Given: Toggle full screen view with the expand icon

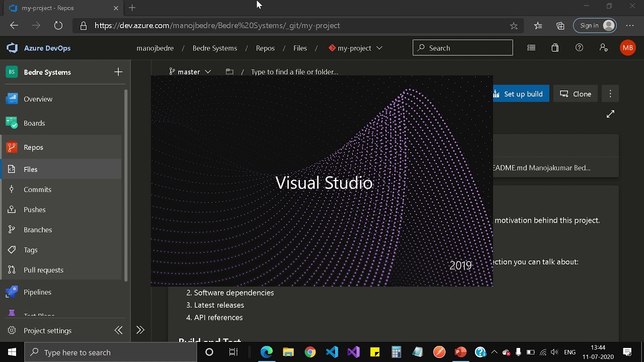Looking at the screenshot, I should 610,114.
